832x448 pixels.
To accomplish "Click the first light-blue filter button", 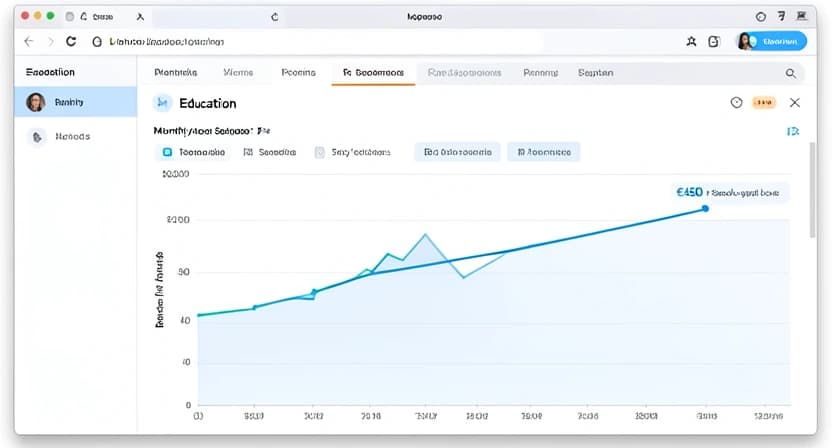I will click(457, 152).
